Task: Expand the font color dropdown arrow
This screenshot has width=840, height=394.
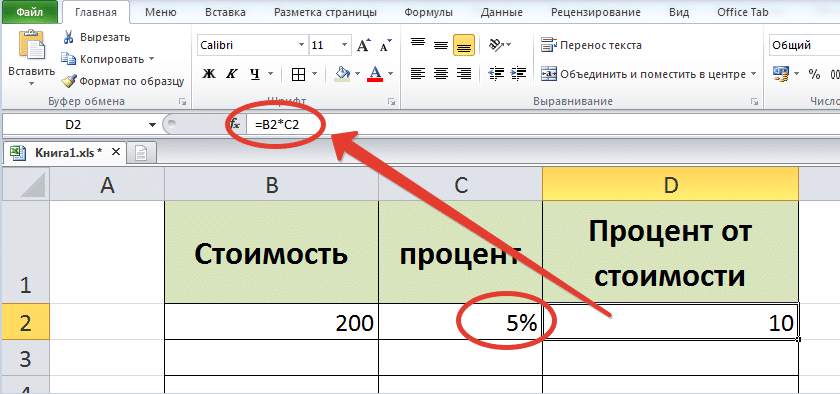Action: click(x=391, y=74)
